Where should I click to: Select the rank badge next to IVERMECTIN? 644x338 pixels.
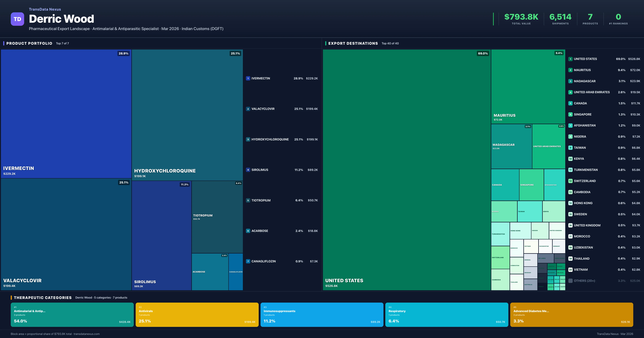click(x=248, y=78)
